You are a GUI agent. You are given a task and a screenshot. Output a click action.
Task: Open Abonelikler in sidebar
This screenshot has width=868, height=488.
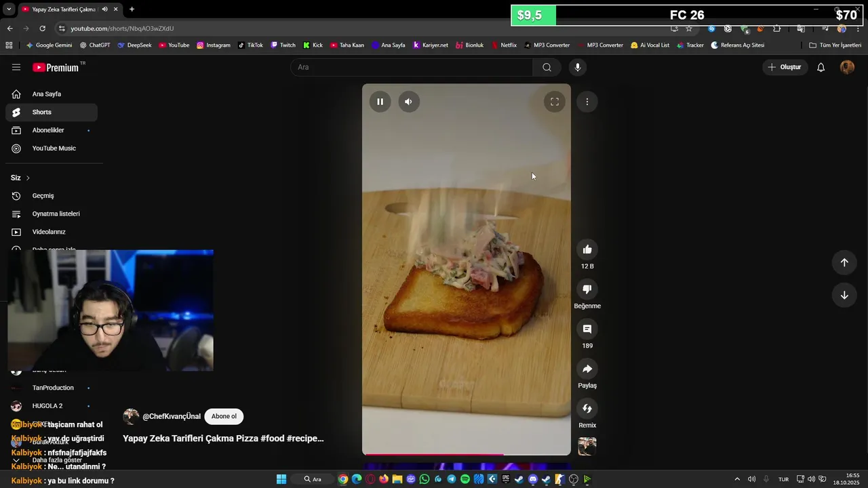(x=52, y=130)
